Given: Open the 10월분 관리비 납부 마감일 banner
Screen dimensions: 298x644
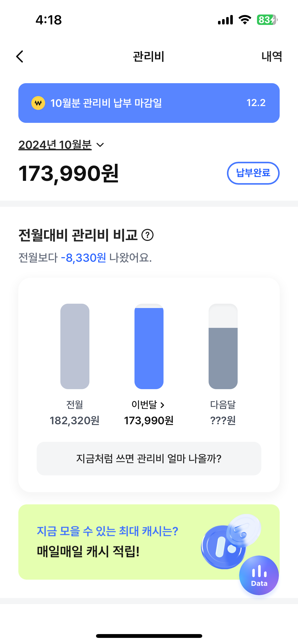Looking at the screenshot, I should coord(149,103).
